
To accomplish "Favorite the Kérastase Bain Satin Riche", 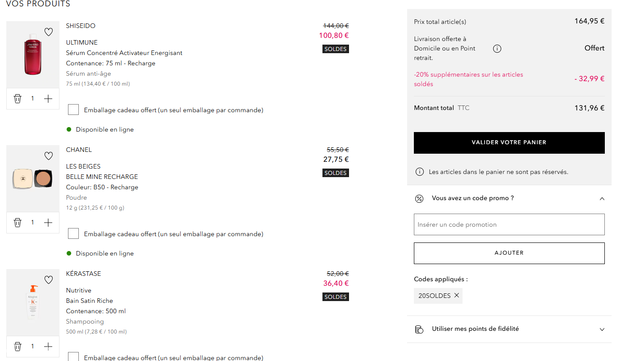I will tap(49, 280).
